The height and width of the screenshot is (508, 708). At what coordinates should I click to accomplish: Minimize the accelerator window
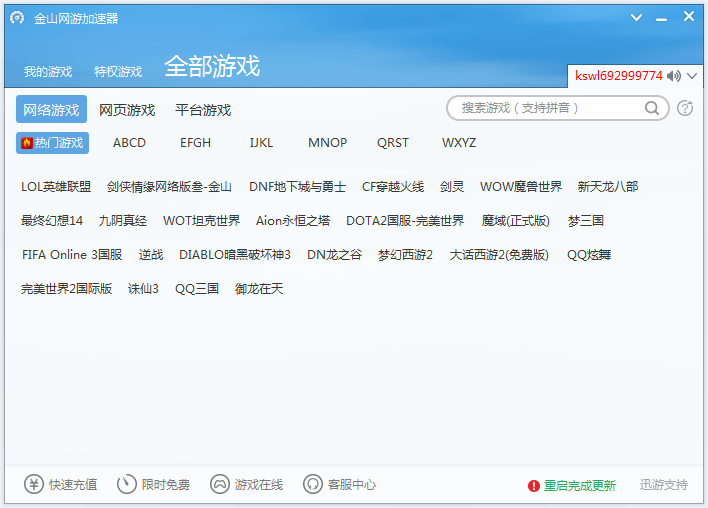click(x=661, y=18)
